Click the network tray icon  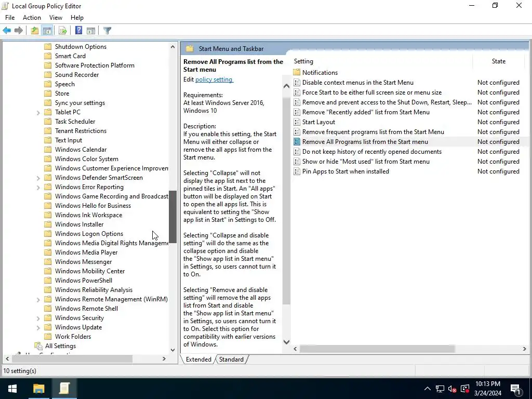pos(440,389)
